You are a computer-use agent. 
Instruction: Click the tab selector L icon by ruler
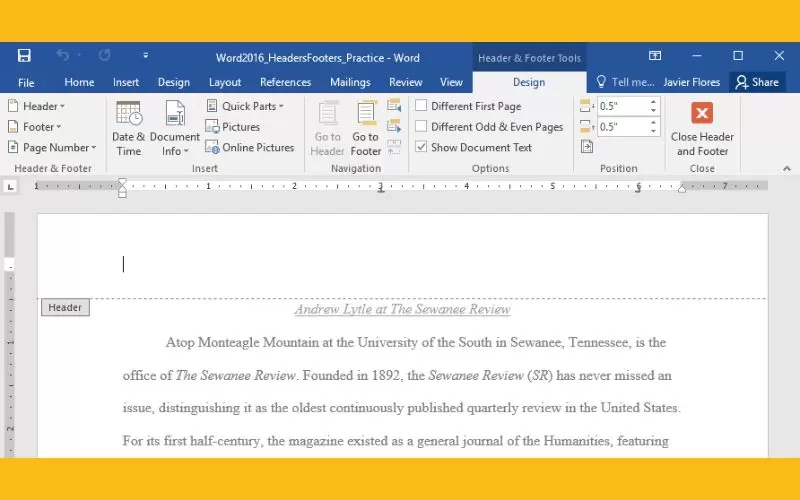10,187
